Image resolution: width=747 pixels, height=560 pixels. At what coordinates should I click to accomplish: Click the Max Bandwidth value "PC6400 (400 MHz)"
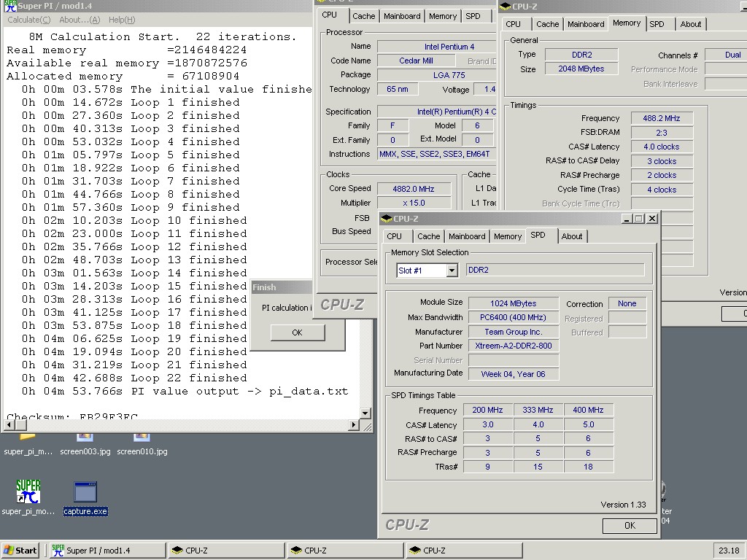(513, 317)
